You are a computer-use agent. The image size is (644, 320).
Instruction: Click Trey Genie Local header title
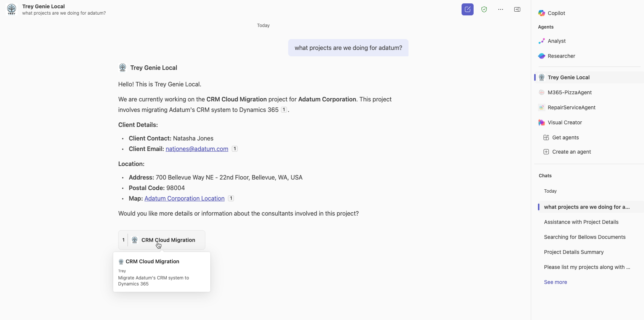[43, 6]
